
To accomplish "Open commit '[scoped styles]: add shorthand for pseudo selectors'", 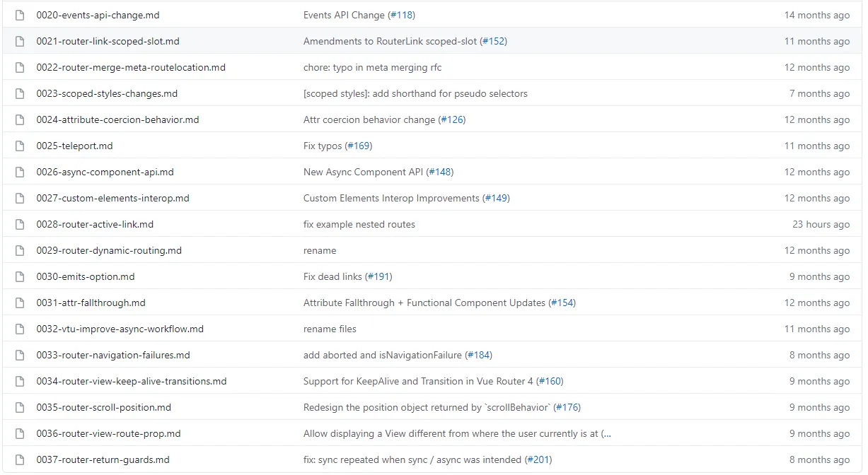I will tap(415, 93).
